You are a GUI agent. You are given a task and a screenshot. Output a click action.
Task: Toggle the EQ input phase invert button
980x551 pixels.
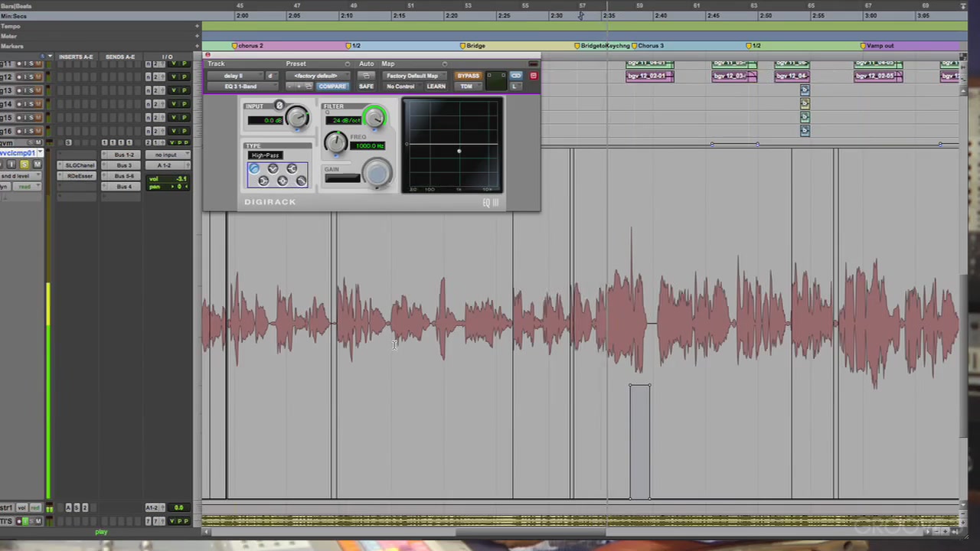279,106
